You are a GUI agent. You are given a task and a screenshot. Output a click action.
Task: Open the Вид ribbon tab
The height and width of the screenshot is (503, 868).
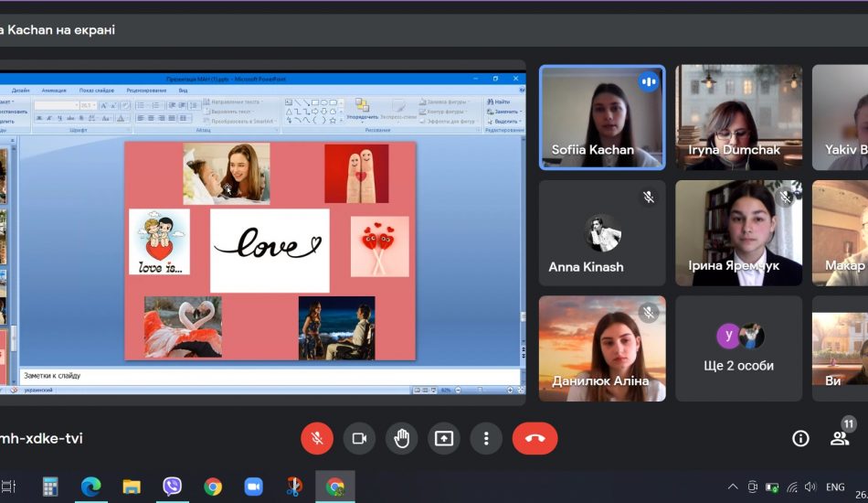pos(183,91)
